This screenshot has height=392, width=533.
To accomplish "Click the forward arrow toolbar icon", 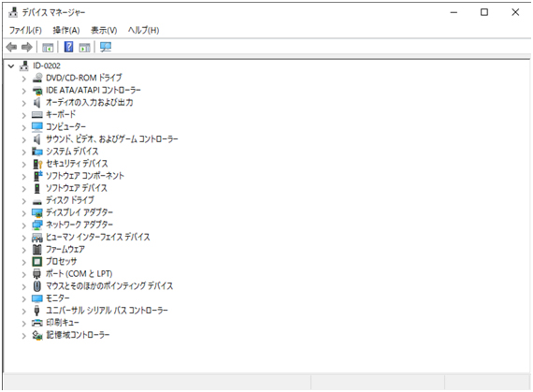I will pyautogui.click(x=27, y=47).
